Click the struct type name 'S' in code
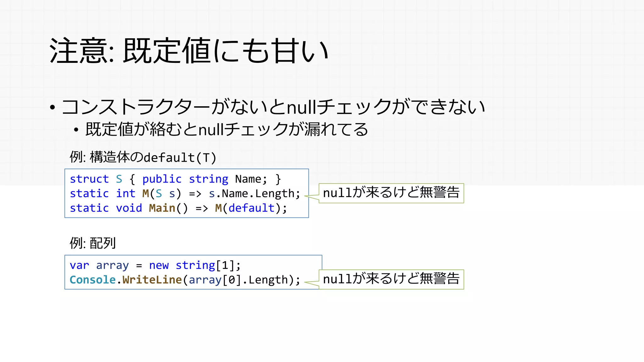 [x=119, y=179]
